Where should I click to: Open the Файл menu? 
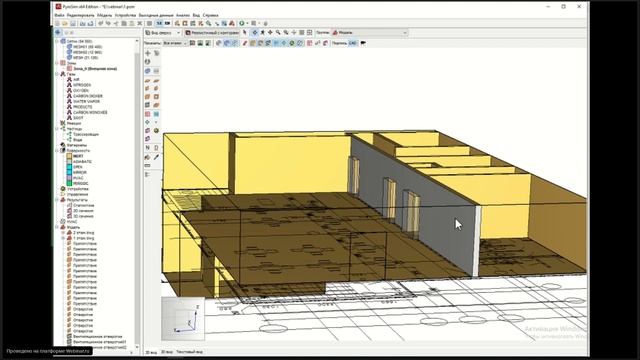click(x=59, y=15)
